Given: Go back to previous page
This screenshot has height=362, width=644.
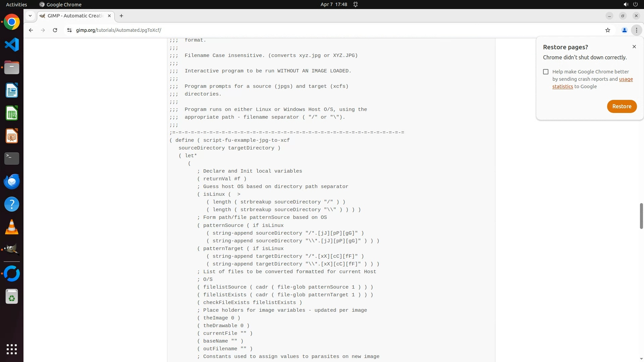Looking at the screenshot, I should 31,30.
